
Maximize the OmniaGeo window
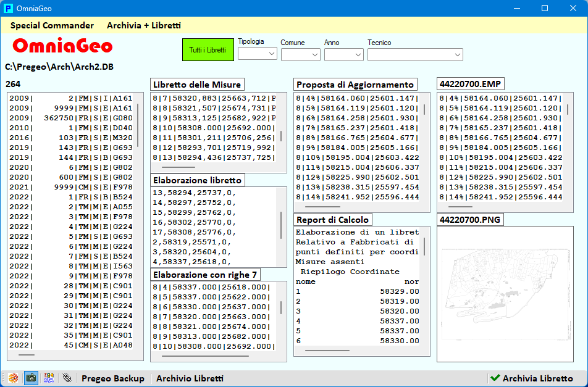pyautogui.click(x=545, y=8)
